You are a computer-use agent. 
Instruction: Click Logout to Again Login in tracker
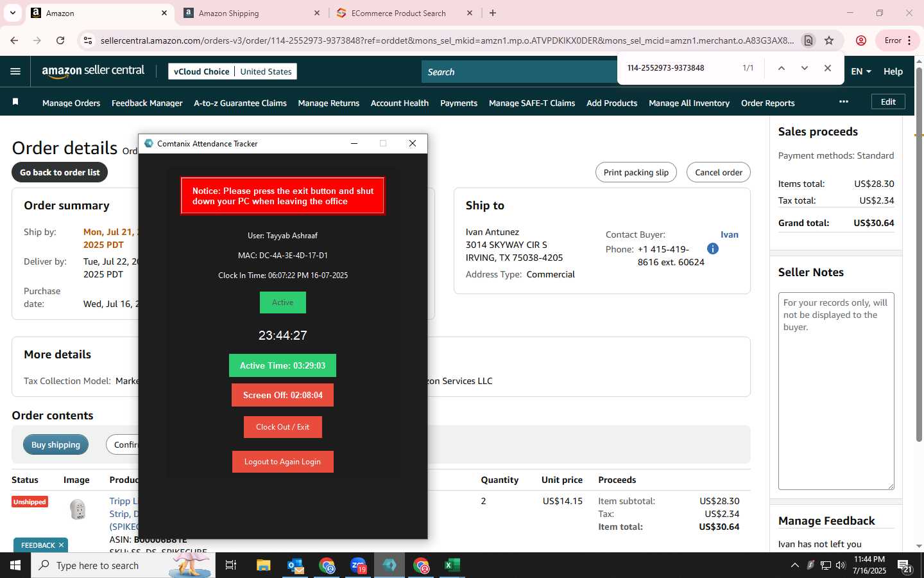(x=282, y=462)
